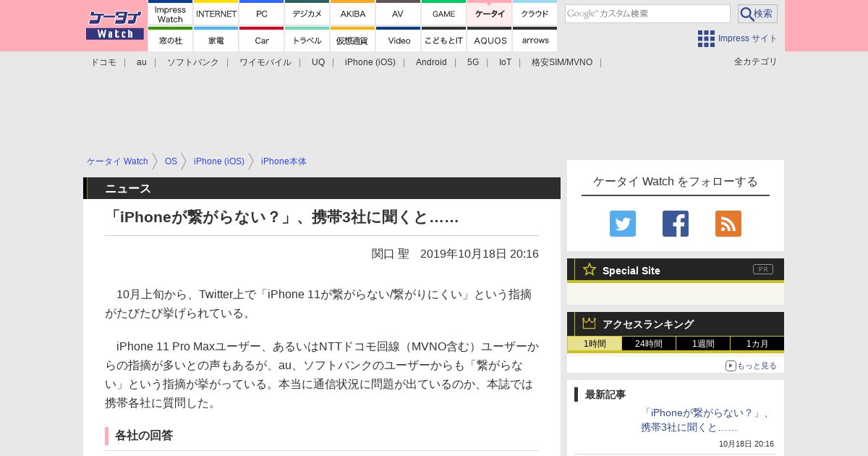Go to the ソフトバンク category
The width and height of the screenshot is (868, 456).
[x=193, y=62]
